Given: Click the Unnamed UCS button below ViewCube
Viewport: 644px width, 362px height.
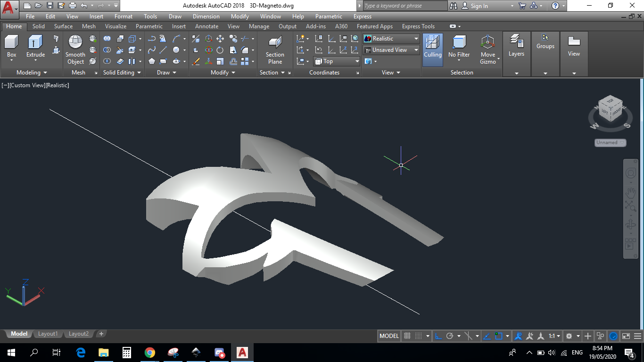Looking at the screenshot, I should click(610, 142).
